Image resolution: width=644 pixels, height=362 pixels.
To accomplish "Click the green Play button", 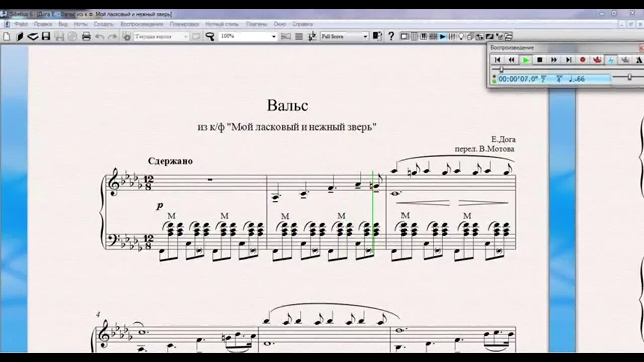I will pos(526,60).
